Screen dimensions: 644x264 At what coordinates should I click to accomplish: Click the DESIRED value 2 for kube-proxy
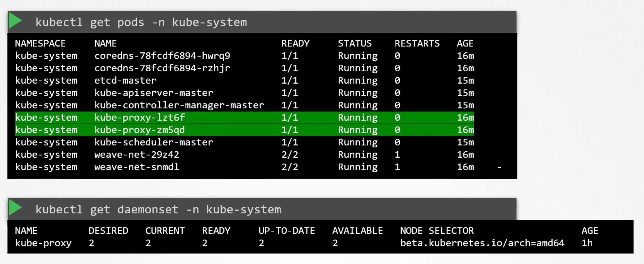(91, 243)
